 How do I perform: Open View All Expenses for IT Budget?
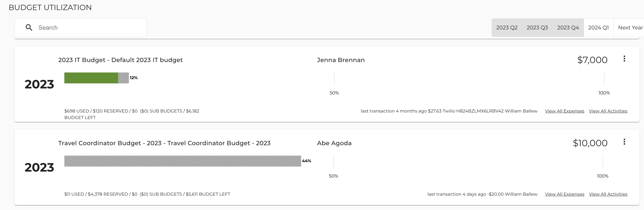565,111
